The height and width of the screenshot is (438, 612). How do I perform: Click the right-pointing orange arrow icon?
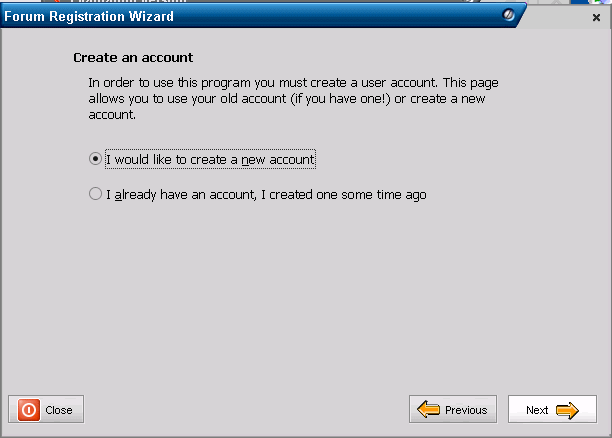(567, 410)
